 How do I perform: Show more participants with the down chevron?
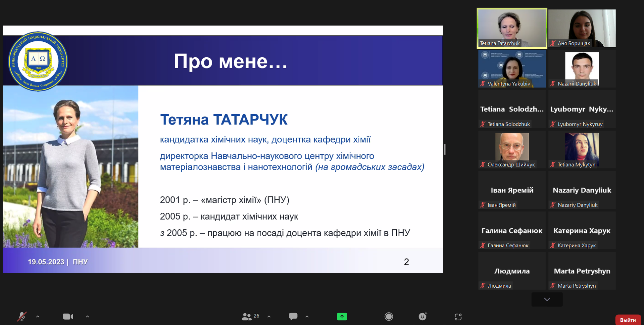coord(546,299)
